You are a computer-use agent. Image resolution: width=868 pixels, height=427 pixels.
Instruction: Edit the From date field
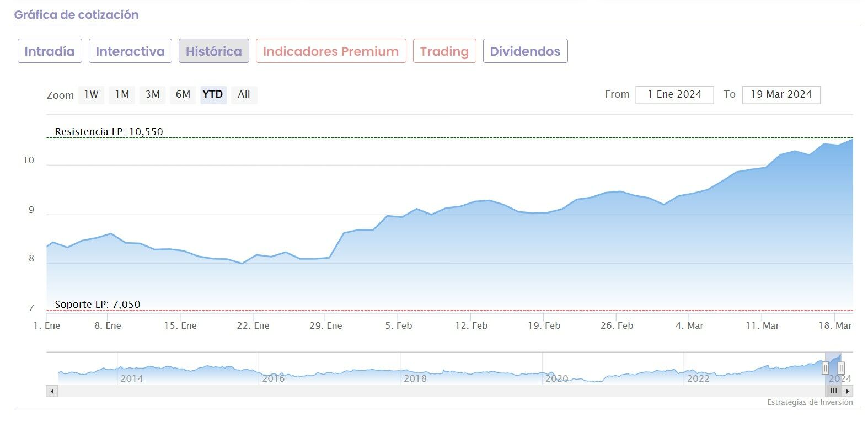(x=674, y=95)
